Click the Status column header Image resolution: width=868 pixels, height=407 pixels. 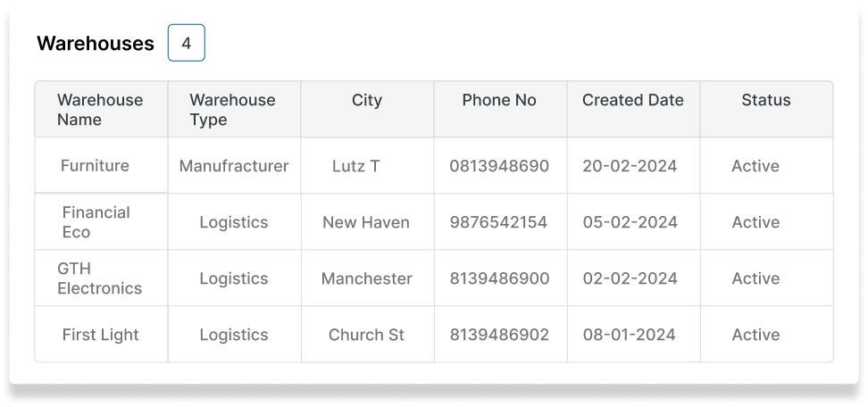pyautogui.click(x=765, y=100)
